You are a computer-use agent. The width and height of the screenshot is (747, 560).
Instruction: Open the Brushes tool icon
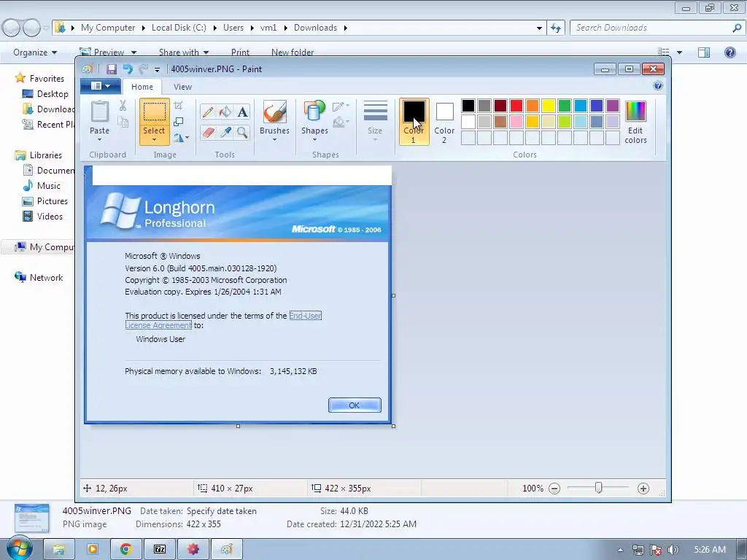pos(274,112)
